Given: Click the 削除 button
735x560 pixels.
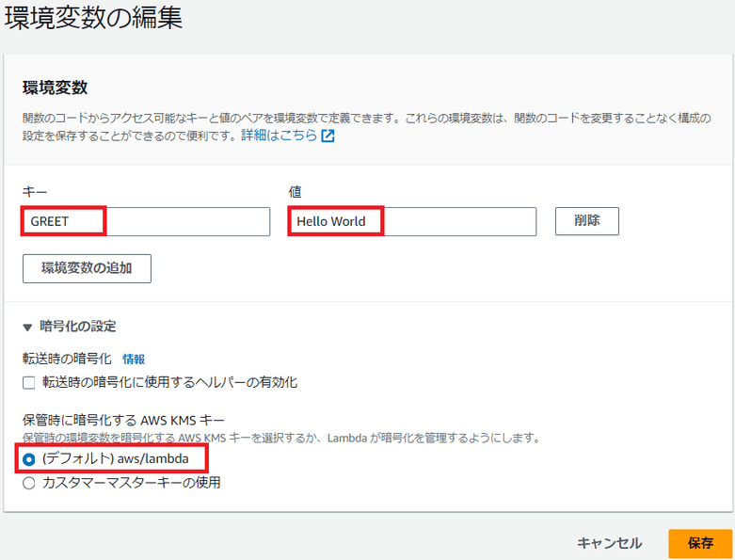Looking at the screenshot, I should click(587, 221).
